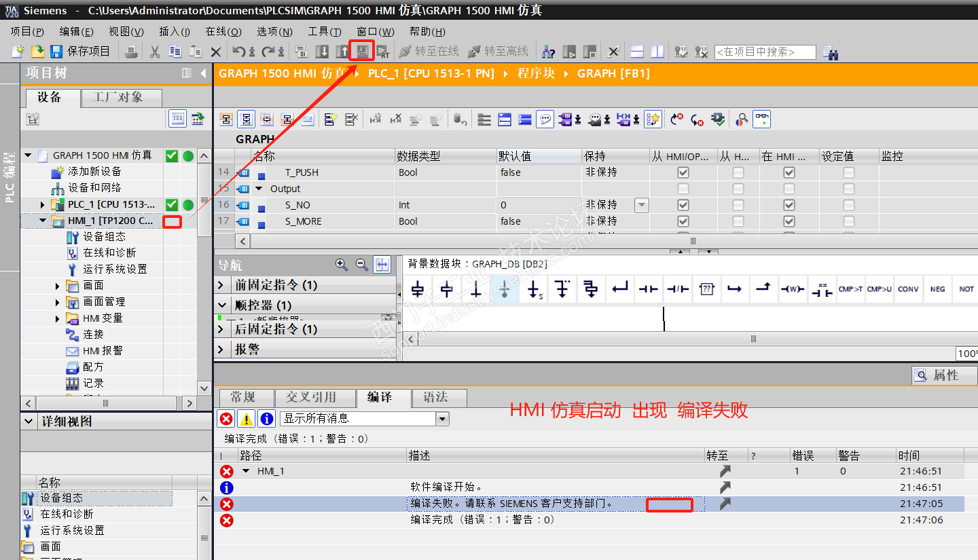The height and width of the screenshot is (560, 978).
Task: Click the Open Project folder icon
Action: coord(38,52)
